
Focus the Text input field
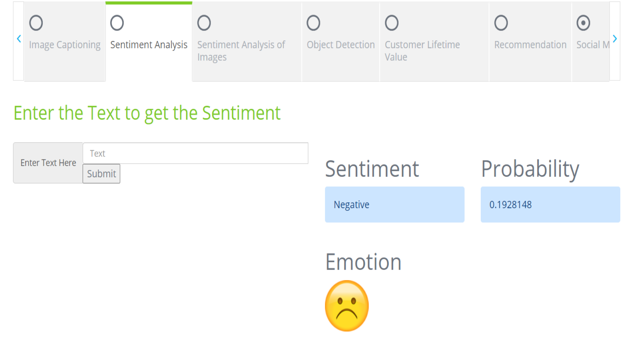click(195, 153)
